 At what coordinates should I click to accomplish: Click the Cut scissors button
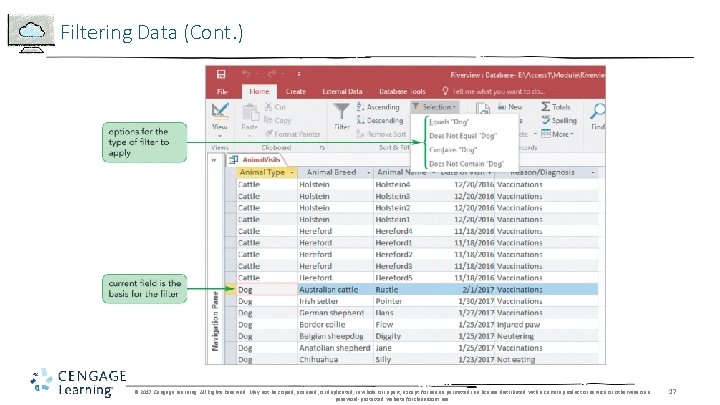click(275, 107)
